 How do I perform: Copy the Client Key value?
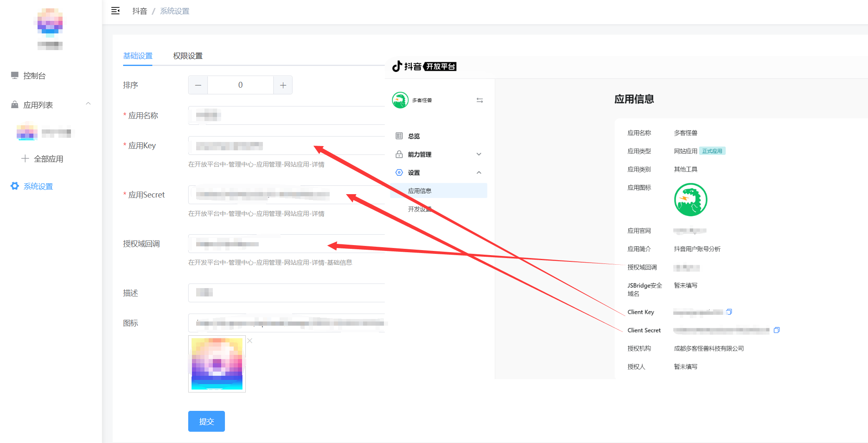tap(729, 312)
